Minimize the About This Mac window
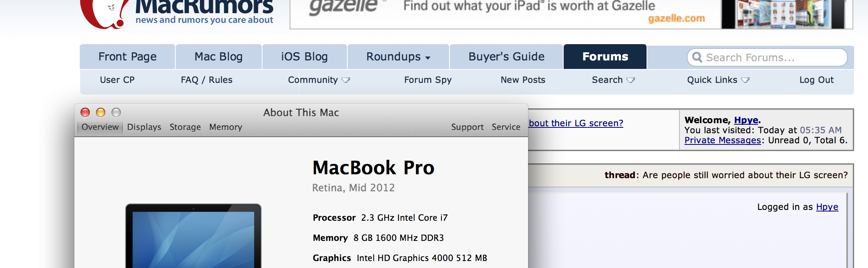Screen dimensions: 868x268 coord(101,112)
